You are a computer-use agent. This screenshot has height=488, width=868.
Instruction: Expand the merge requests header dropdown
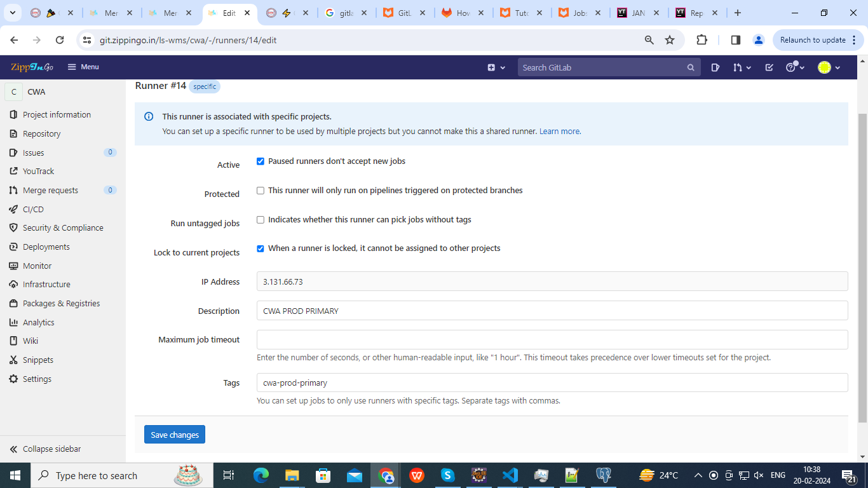[x=742, y=67]
